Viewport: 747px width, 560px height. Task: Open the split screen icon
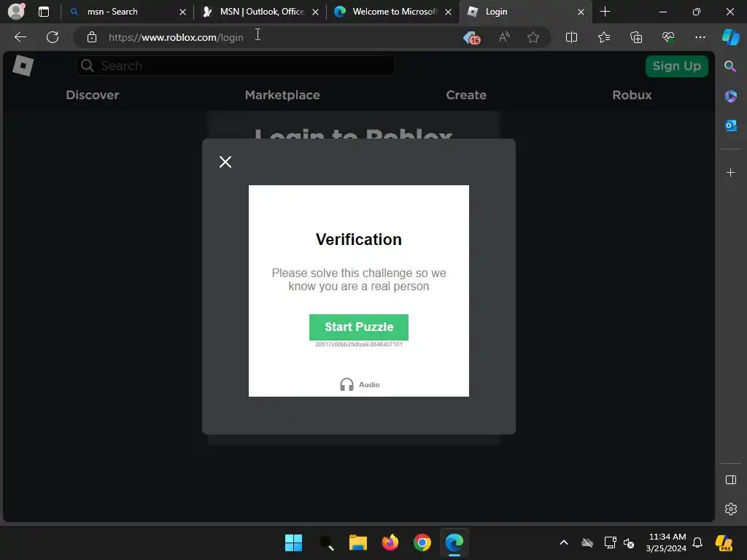[571, 37]
